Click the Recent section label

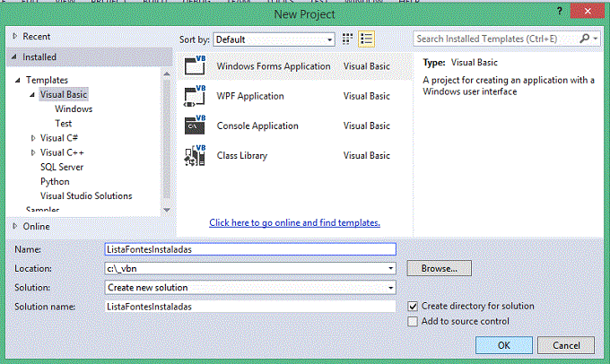click(37, 37)
